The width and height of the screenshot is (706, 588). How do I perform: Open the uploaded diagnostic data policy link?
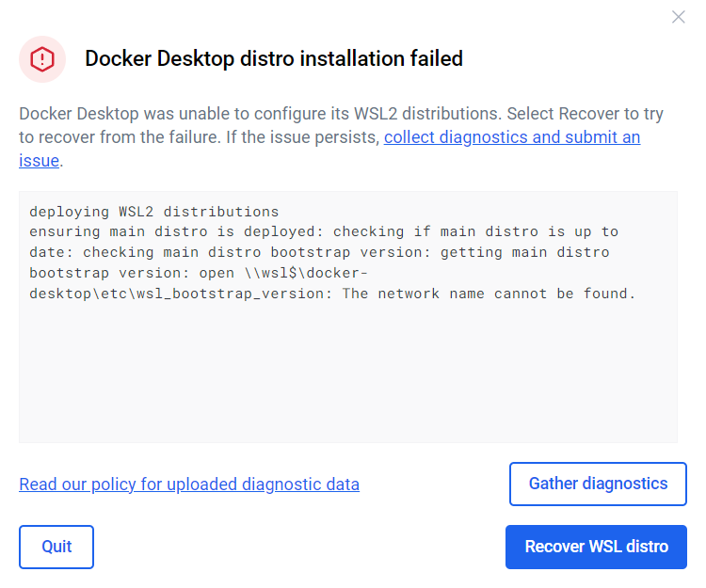coord(189,485)
